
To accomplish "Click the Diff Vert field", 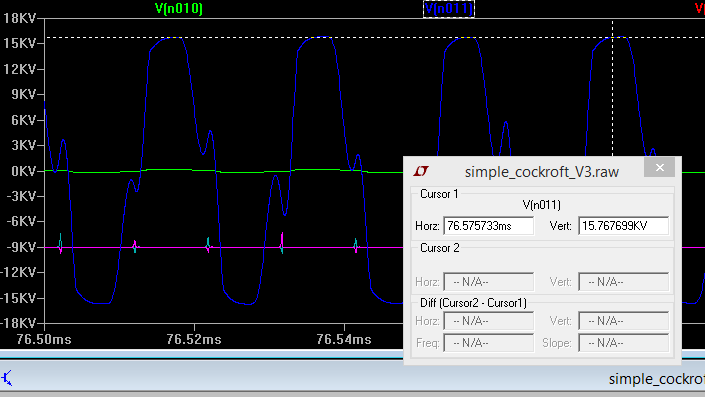I will click(x=623, y=321).
